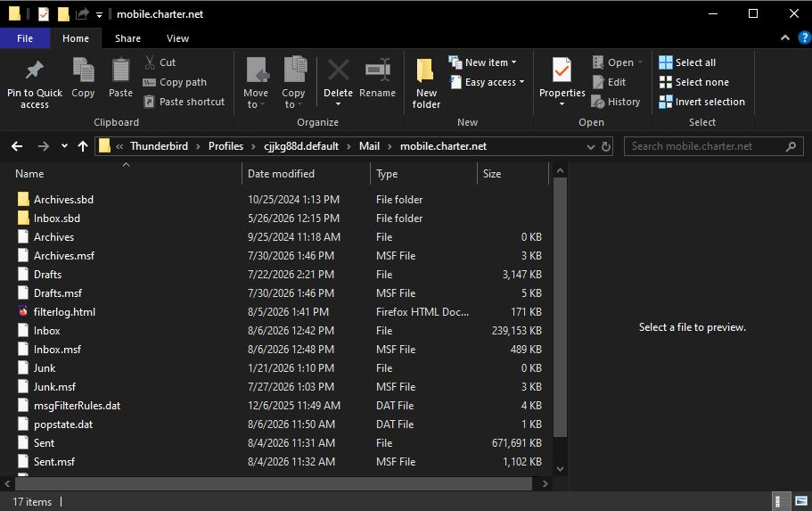Open the Move to dropdown
Image resolution: width=812 pixels, height=511 pixels.
pos(256,83)
